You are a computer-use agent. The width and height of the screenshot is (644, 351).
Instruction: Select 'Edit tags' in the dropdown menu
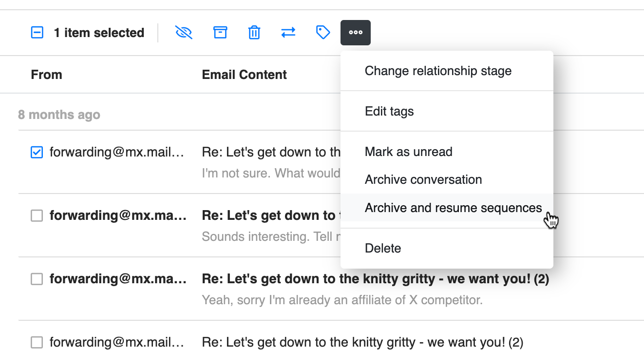pyautogui.click(x=389, y=111)
